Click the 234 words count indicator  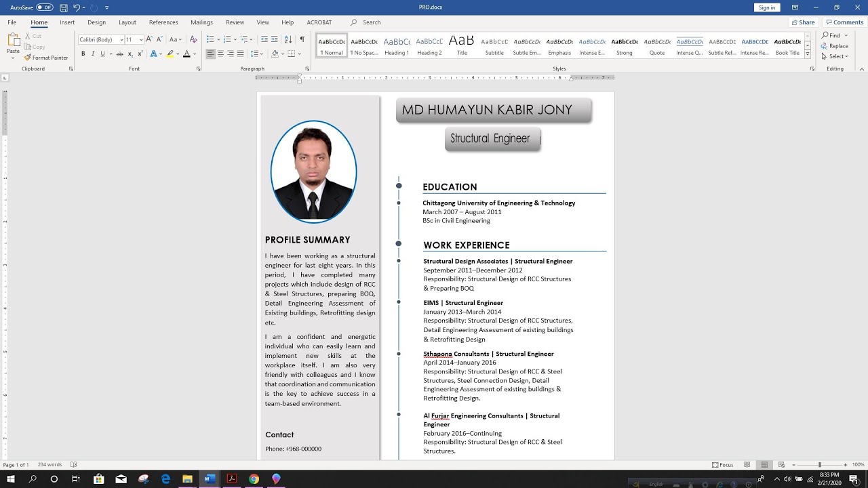pos(50,465)
